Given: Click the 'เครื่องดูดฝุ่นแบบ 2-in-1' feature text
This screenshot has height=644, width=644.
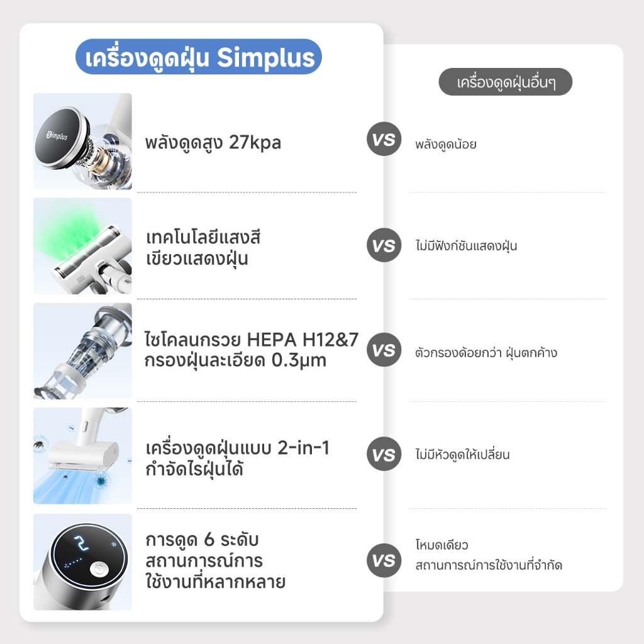Looking at the screenshot, I should (x=237, y=448).
